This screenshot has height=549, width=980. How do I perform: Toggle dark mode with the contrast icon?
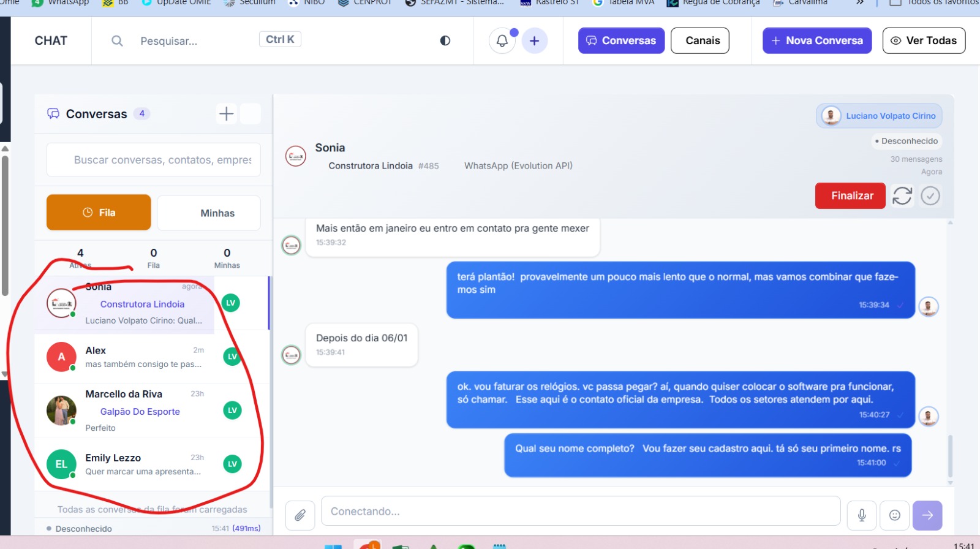445,41
